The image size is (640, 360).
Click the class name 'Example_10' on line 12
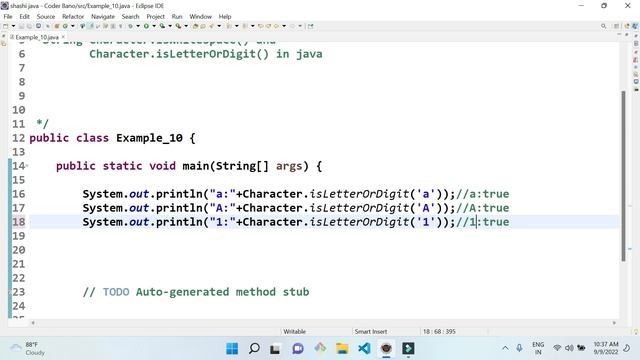click(x=149, y=138)
